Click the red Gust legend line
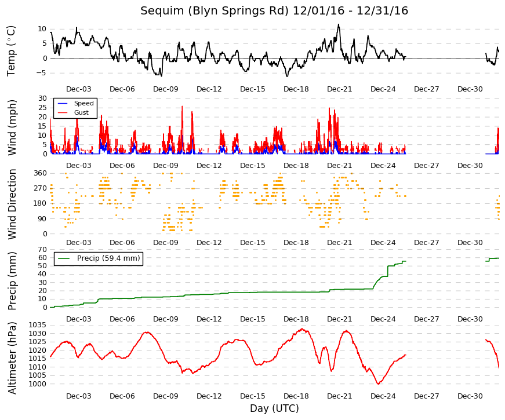Viewport: 505px width, 420px height. tap(63, 112)
